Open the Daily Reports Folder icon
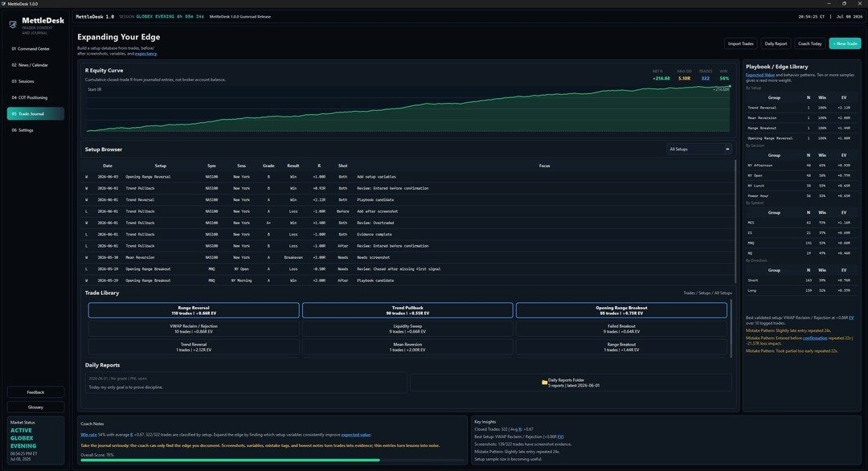The image size is (868, 471). (x=544, y=383)
